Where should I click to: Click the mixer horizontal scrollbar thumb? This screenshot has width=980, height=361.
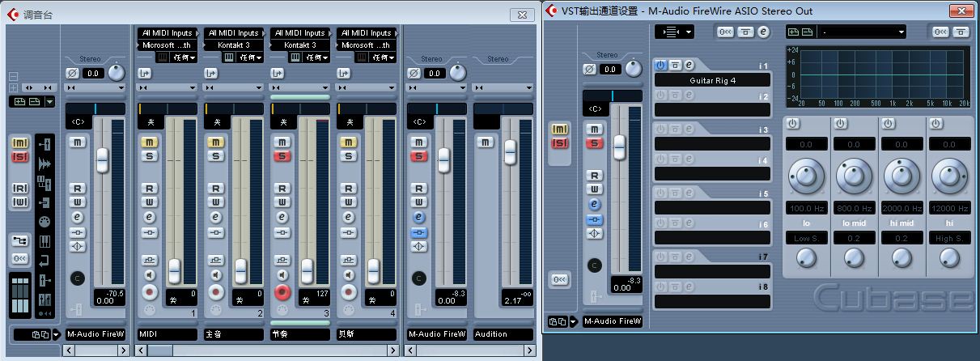(161, 350)
